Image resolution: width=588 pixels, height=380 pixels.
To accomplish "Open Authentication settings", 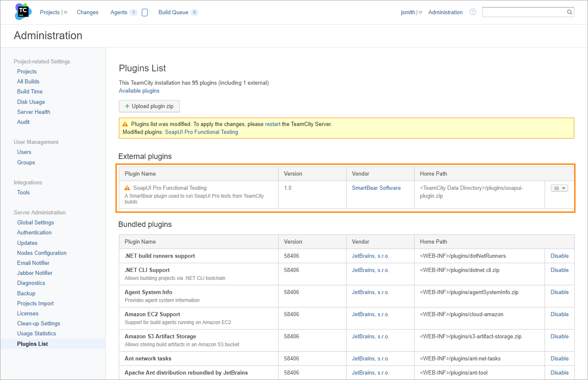I will coord(34,232).
